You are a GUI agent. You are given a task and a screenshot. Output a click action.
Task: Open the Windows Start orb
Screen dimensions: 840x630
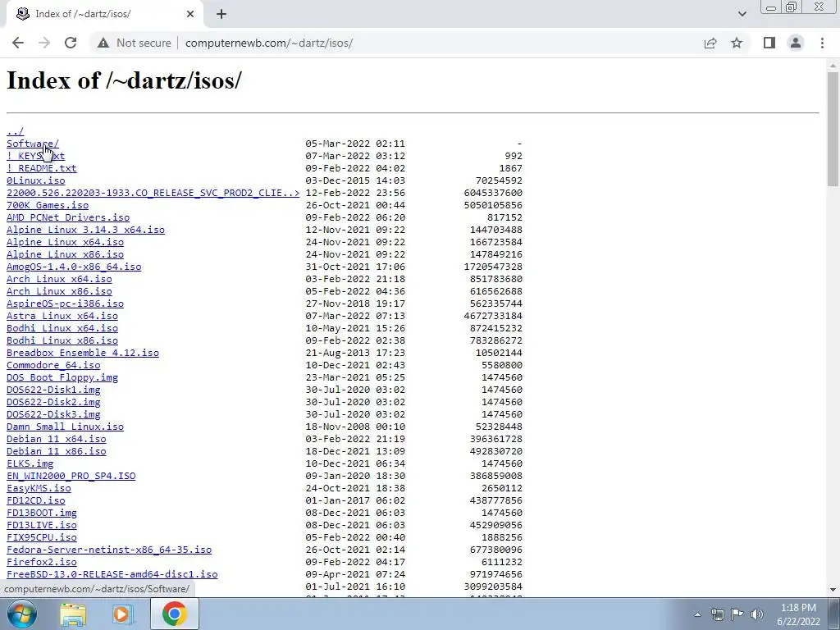[22, 614]
